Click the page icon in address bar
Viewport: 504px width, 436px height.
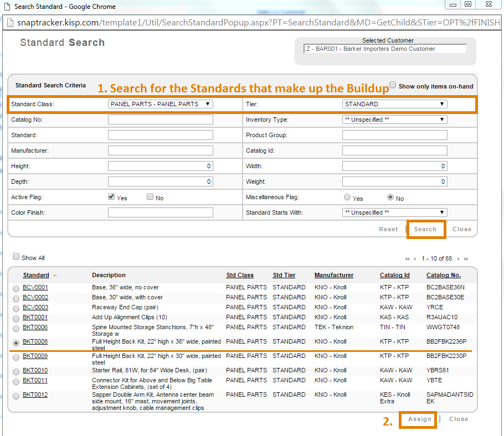[9, 23]
